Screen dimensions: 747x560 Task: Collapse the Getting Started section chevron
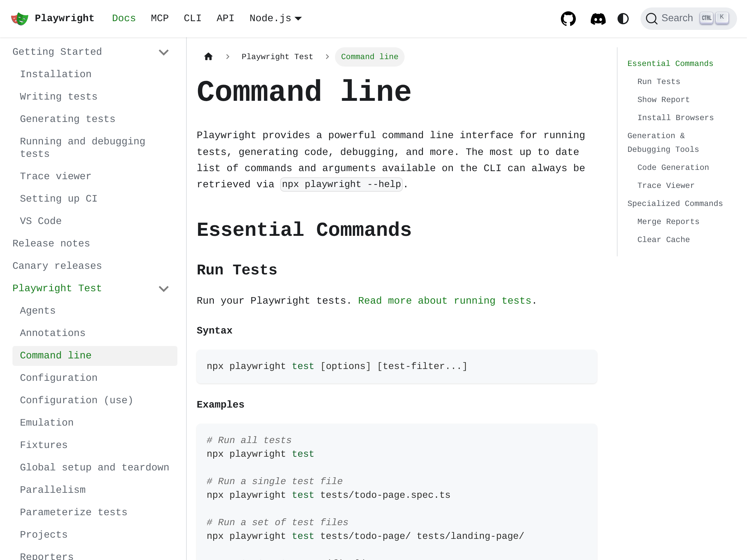pos(164,52)
